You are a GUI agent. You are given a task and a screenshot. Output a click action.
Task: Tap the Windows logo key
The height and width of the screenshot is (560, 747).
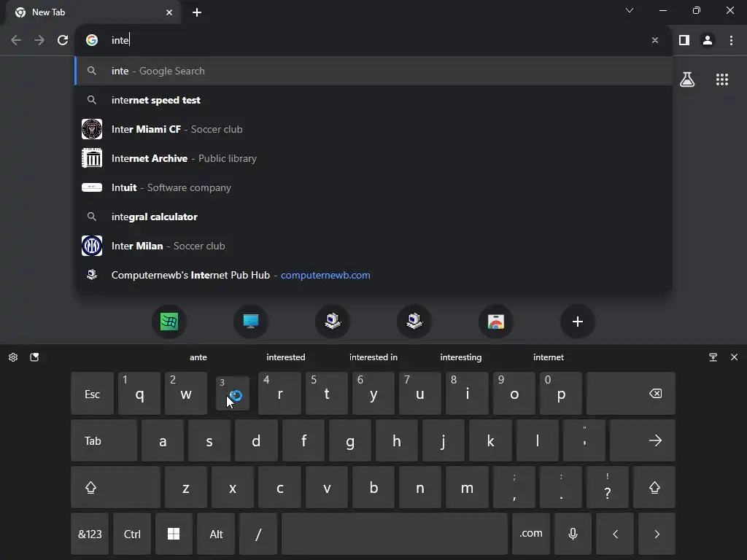174,534
